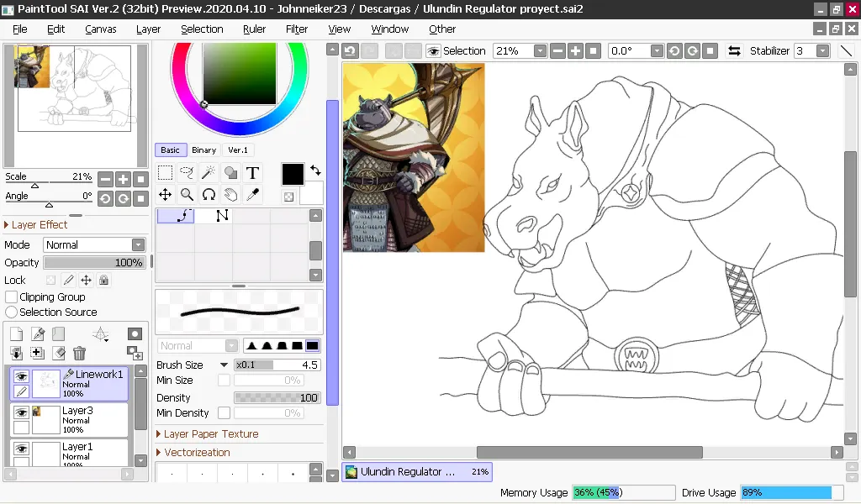The width and height of the screenshot is (861, 504).
Task: Expand the Layer Paper Texture section
Action: point(208,433)
